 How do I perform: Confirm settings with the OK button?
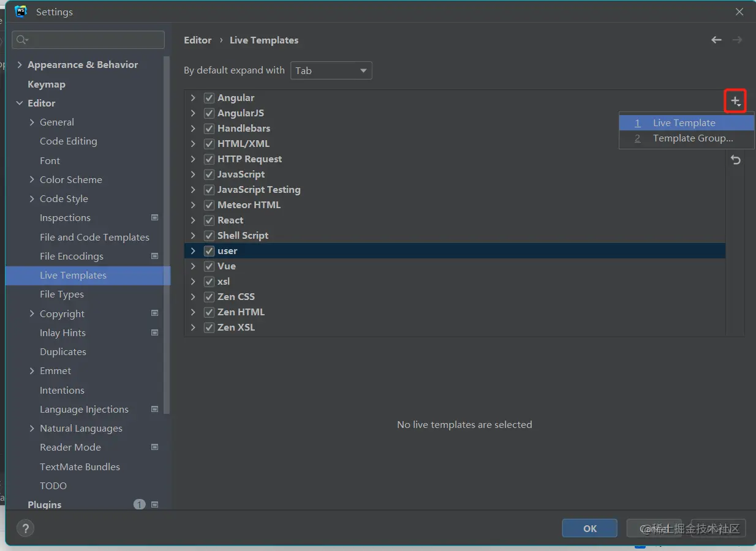pos(589,528)
